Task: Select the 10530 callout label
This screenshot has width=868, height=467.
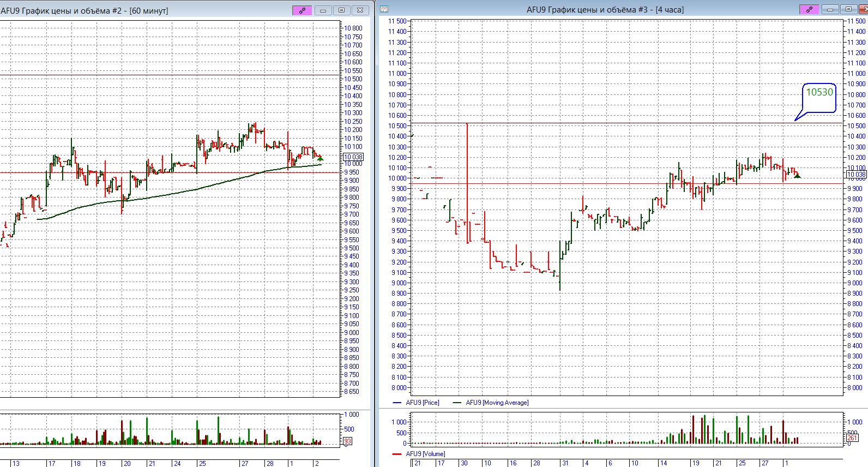Action: click(819, 93)
